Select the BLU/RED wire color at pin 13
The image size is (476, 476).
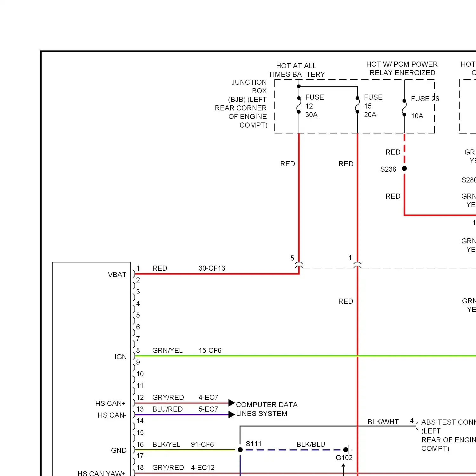tap(168, 409)
